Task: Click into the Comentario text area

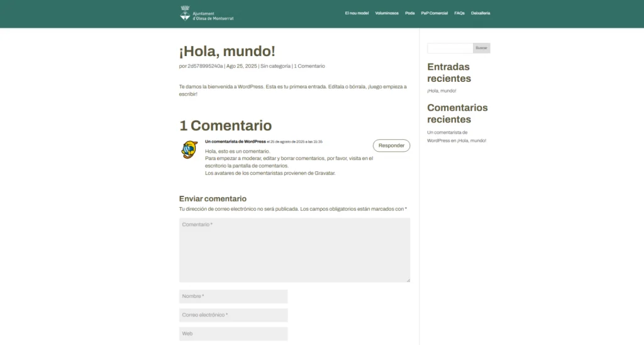Action: [x=294, y=250]
